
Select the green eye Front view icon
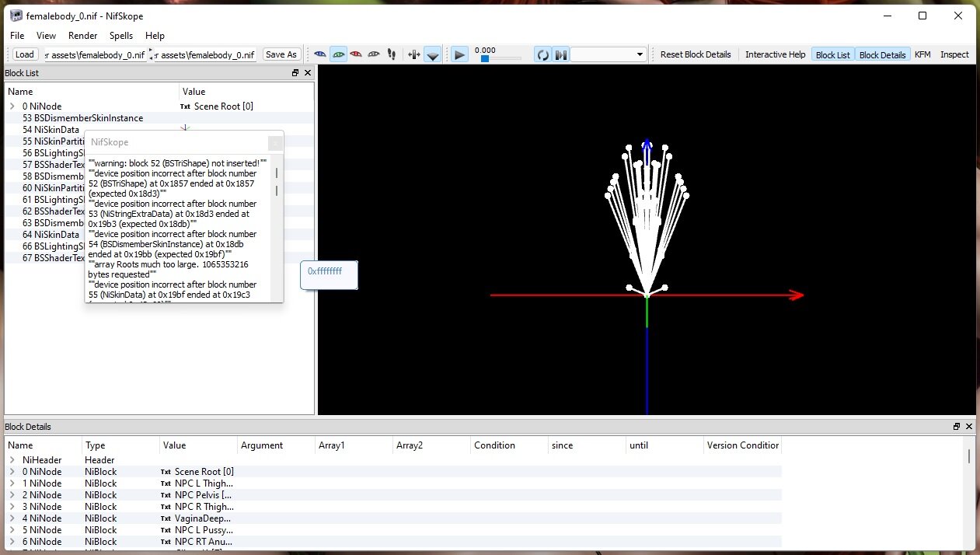click(x=338, y=54)
